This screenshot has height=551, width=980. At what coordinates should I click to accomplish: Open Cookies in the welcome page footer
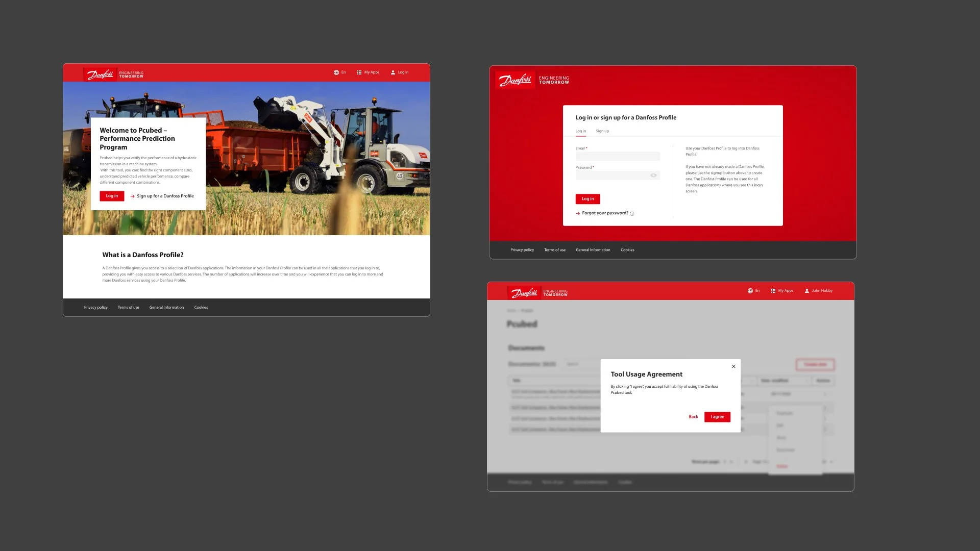[201, 308]
